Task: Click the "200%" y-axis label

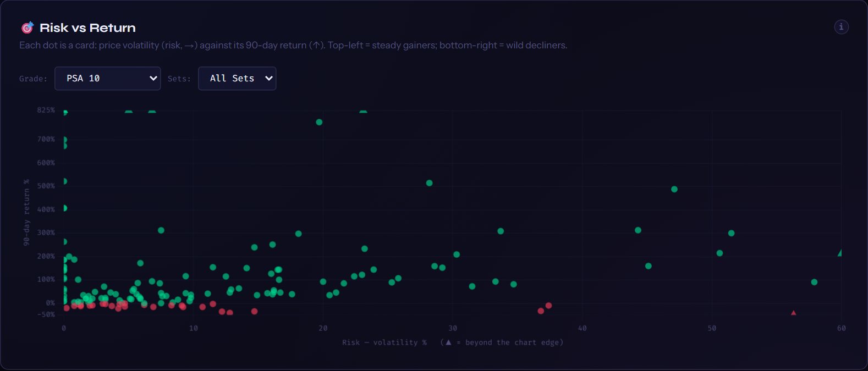Action: click(x=46, y=256)
